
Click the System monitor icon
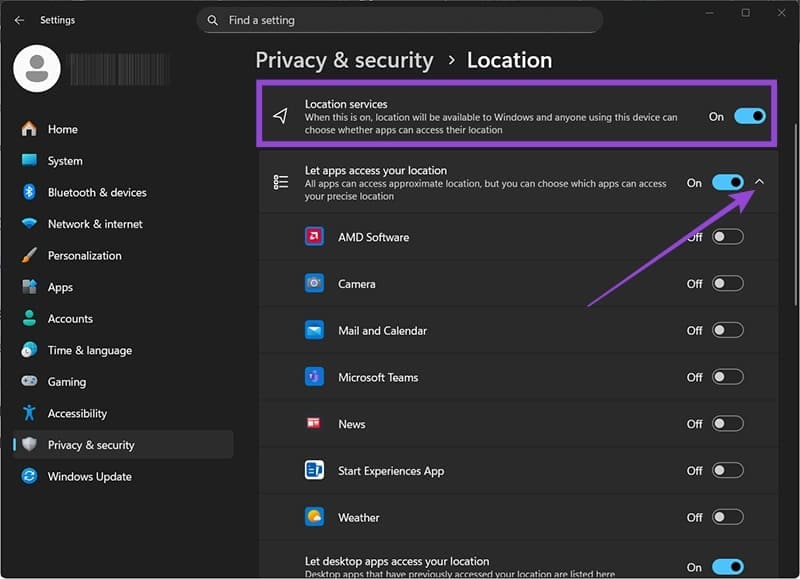[x=29, y=161]
